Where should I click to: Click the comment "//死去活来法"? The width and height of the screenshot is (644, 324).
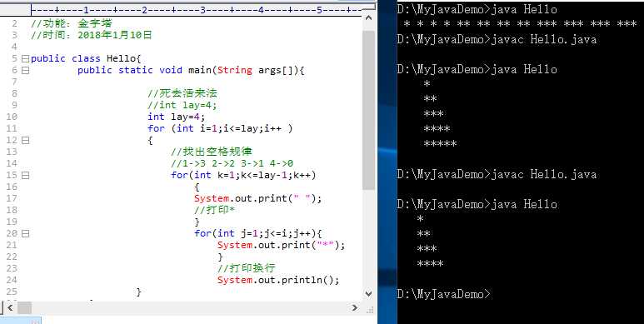182,93
